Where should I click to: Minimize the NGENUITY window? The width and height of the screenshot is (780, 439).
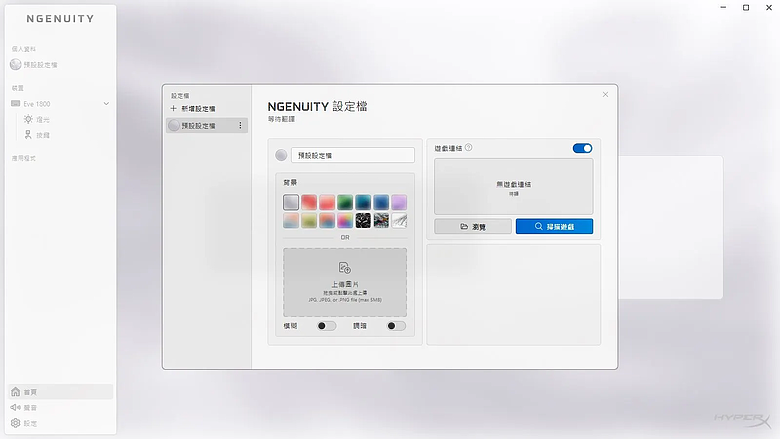pyautogui.click(x=723, y=7)
